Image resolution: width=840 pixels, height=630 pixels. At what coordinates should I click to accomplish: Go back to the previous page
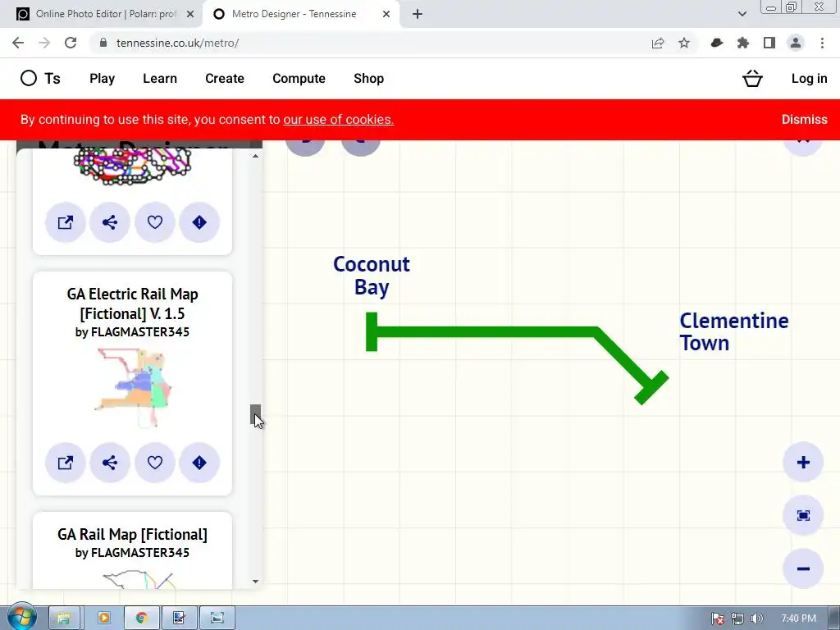[18, 43]
